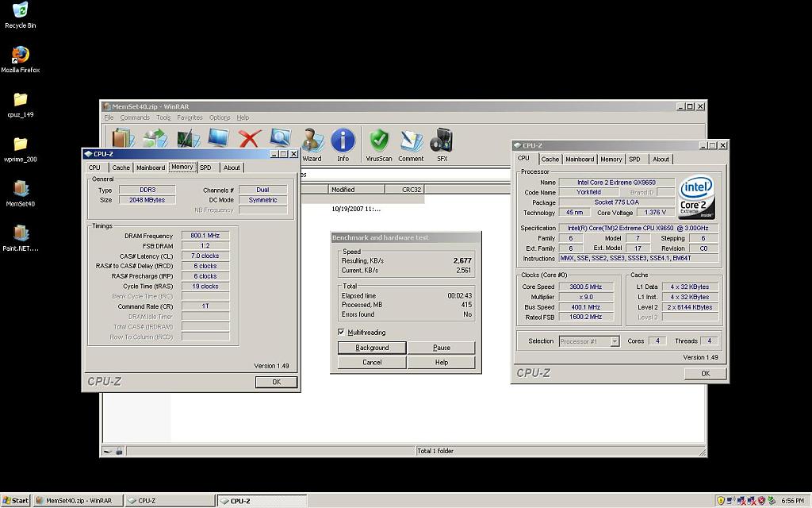Switch to CPU tab in left CPU-Z window
The width and height of the screenshot is (812, 508).
click(95, 167)
